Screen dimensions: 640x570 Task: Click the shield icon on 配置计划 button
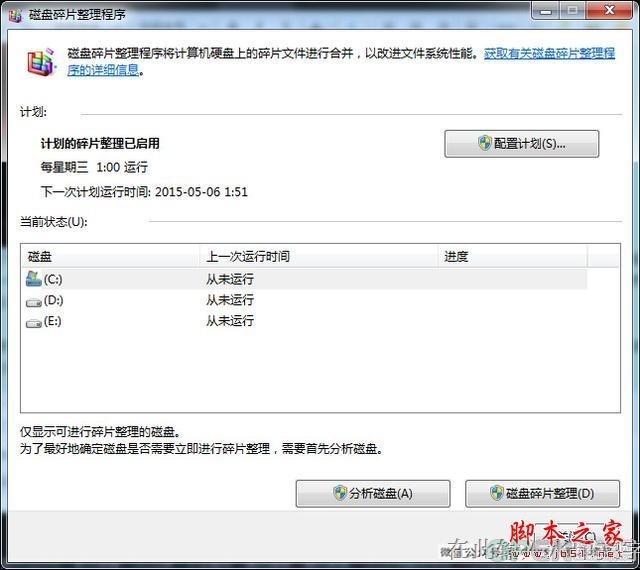click(484, 143)
